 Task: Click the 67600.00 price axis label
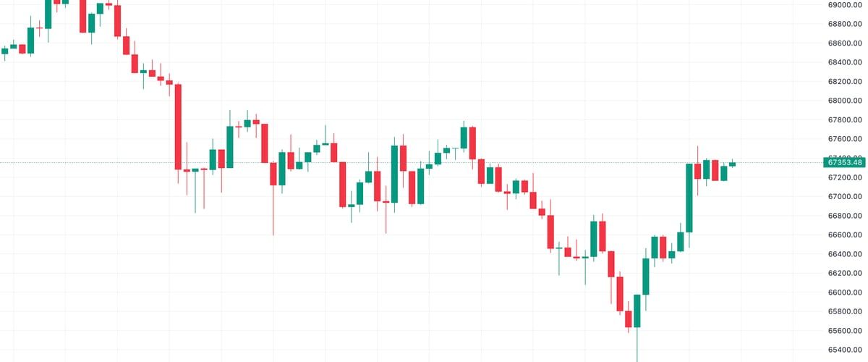click(846, 139)
